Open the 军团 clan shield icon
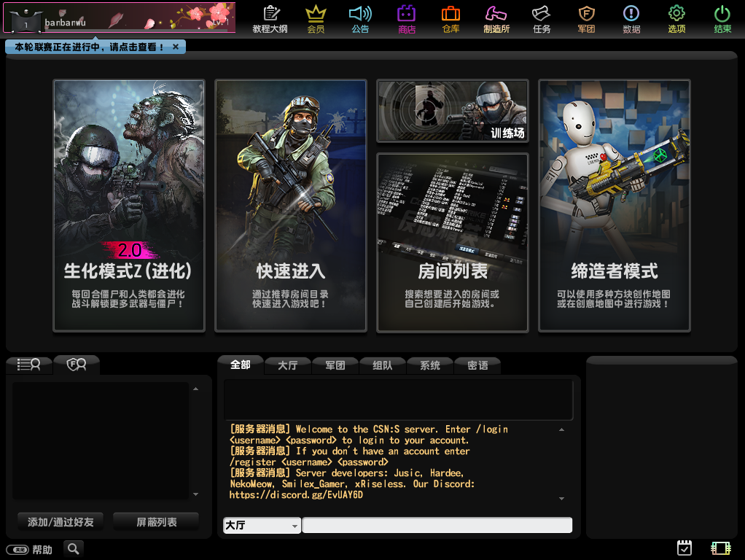This screenshot has width=745, height=560. point(586,18)
